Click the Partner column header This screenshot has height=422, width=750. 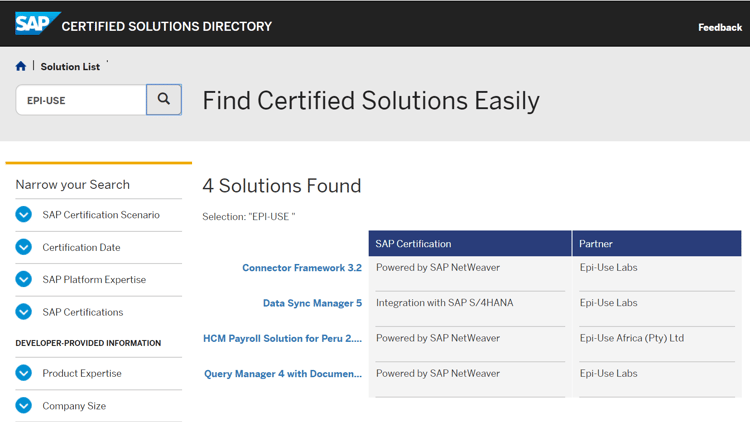(657, 244)
